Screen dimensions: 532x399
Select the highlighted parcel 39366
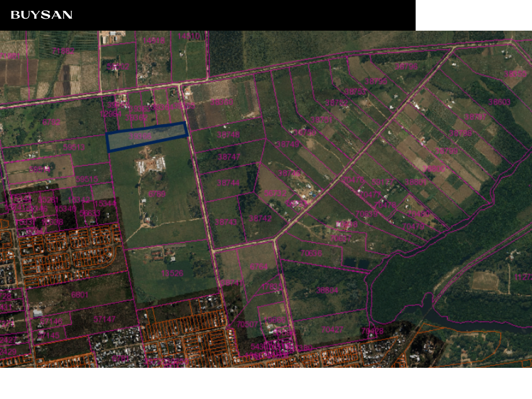(147, 137)
